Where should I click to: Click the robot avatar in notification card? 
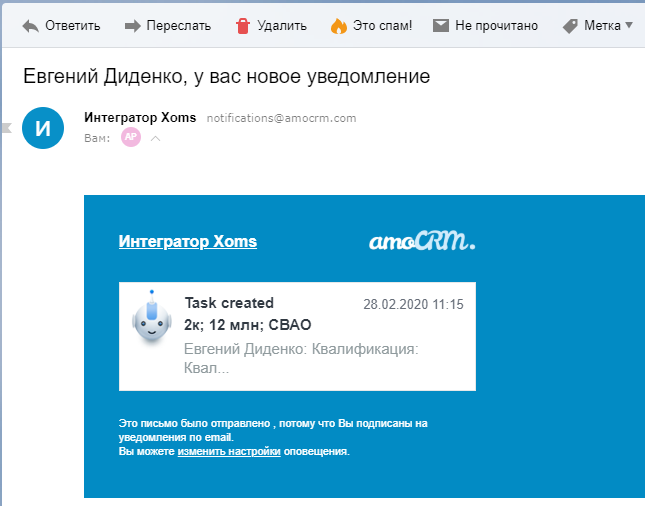pos(152,321)
